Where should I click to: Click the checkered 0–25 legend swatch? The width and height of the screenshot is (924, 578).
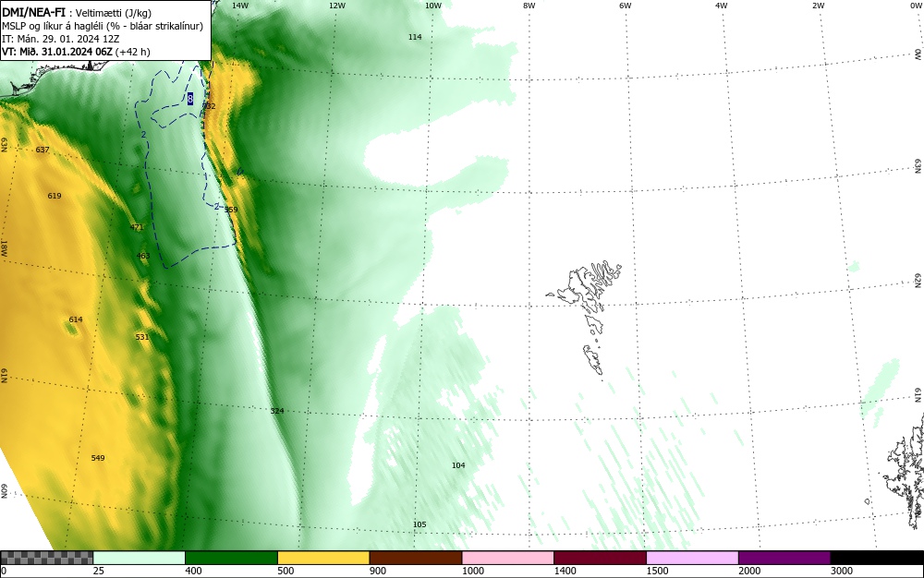[x=46, y=558]
